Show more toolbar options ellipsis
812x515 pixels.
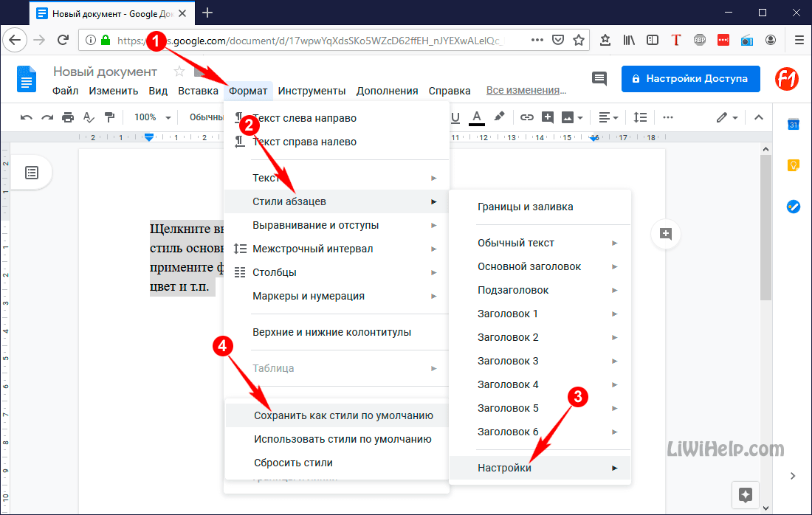point(668,117)
